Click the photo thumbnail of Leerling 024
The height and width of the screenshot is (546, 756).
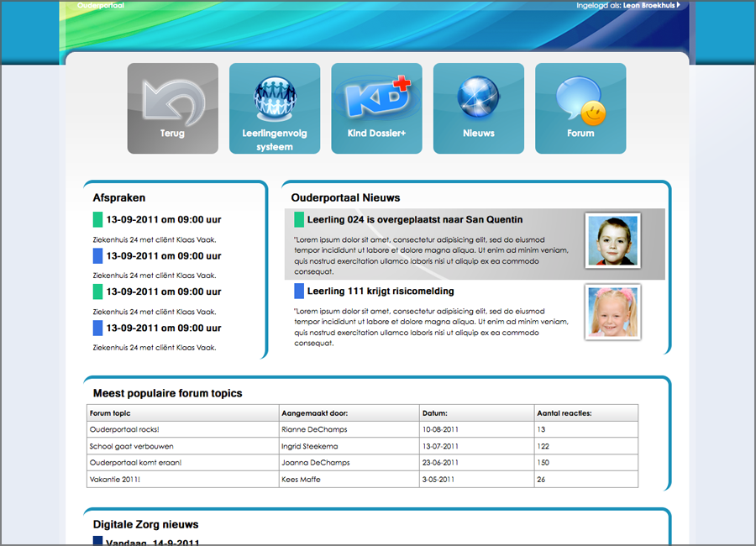tap(612, 239)
